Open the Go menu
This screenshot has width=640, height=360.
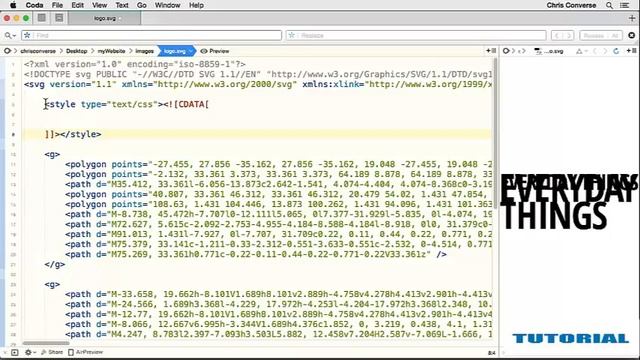click(x=142, y=5)
